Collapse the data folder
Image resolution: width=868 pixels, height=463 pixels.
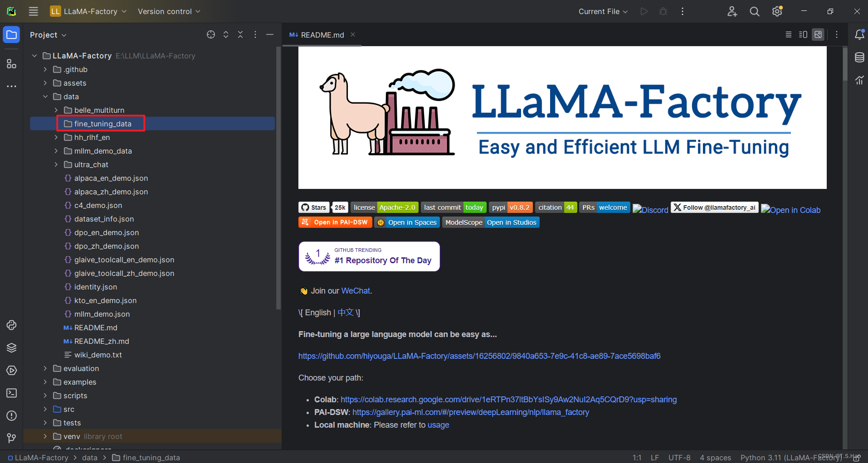[45, 96]
